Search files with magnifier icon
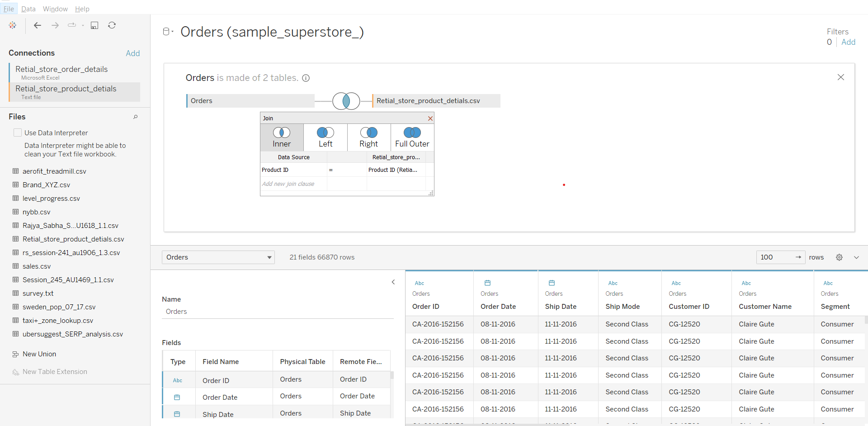Image resolution: width=868 pixels, height=426 pixels. (x=135, y=117)
